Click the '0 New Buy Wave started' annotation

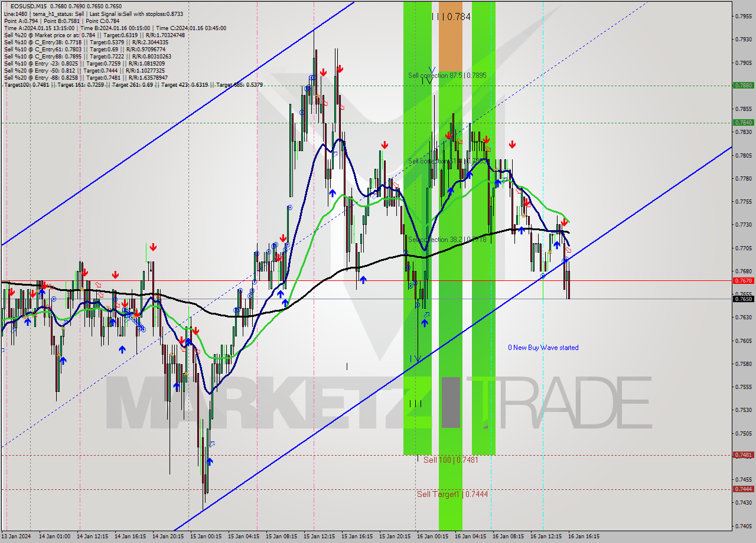pos(543,348)
